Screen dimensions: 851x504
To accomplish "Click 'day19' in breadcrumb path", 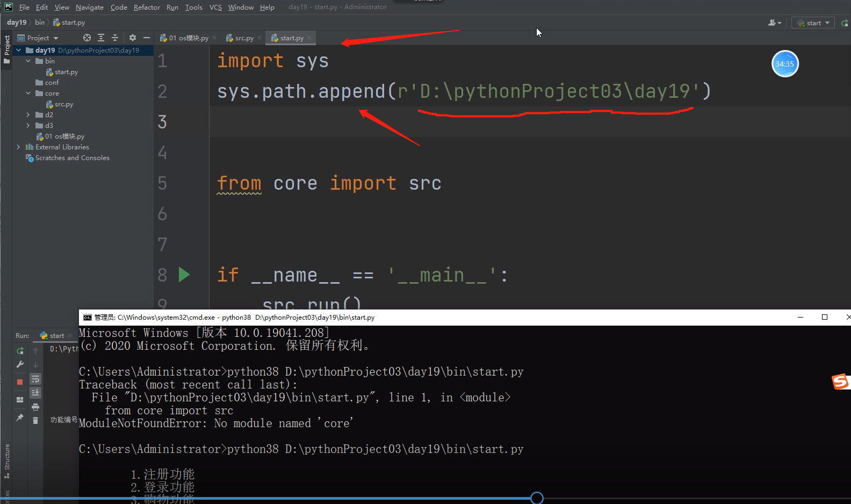I will 17,22.
